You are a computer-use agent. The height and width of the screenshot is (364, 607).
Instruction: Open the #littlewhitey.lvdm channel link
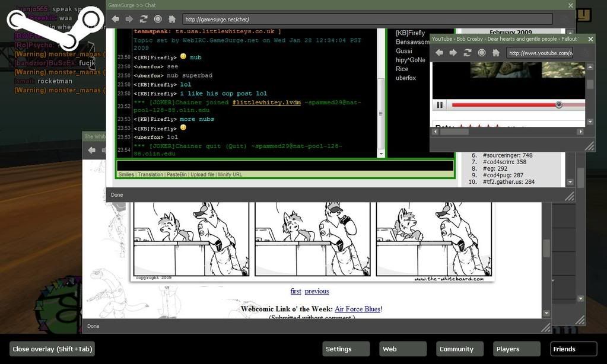click(x=267, y=103)
